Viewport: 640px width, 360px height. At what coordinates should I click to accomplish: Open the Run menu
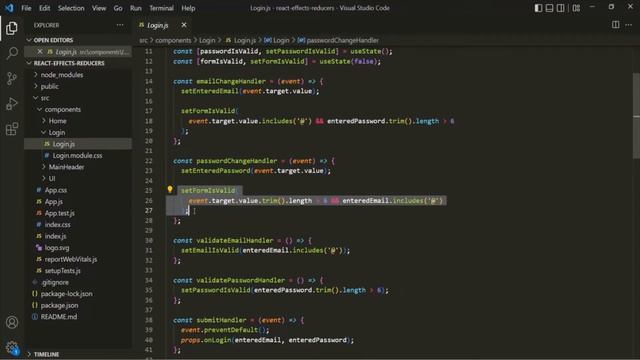(136, 8)
